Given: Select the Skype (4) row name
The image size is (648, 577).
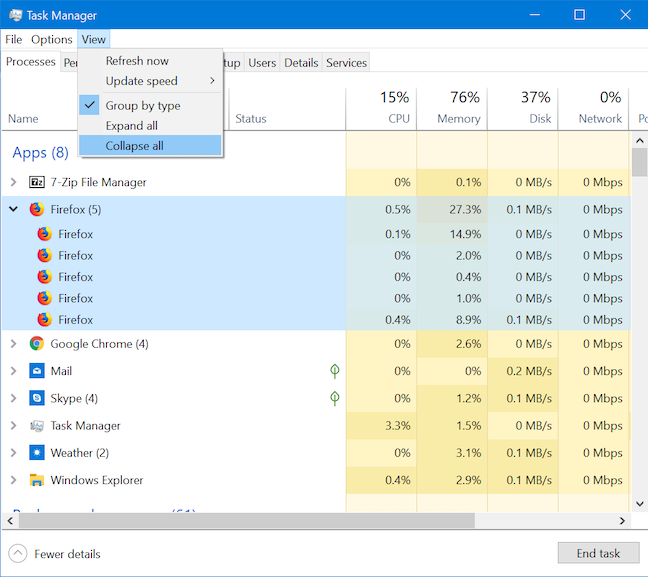Looking at the screenshot, I should [74, 398].
